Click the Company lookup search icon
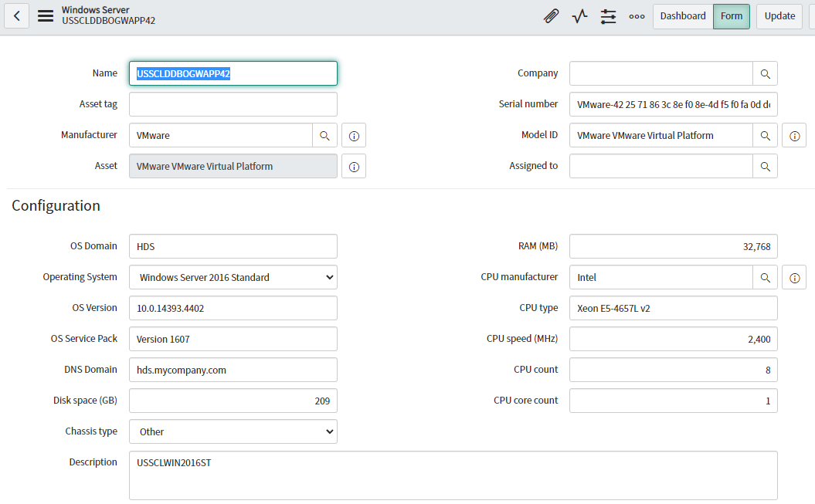 click(765, 73)
